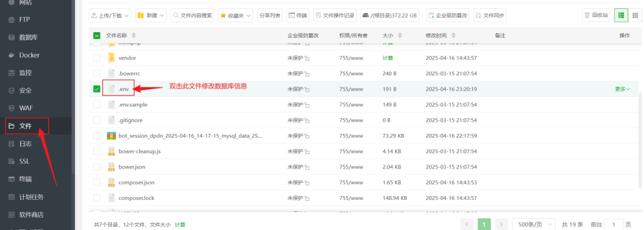Check the vendor folder checkbox
Image resolution: width=644 pixels, height=230 pixels.
[97, 58]
